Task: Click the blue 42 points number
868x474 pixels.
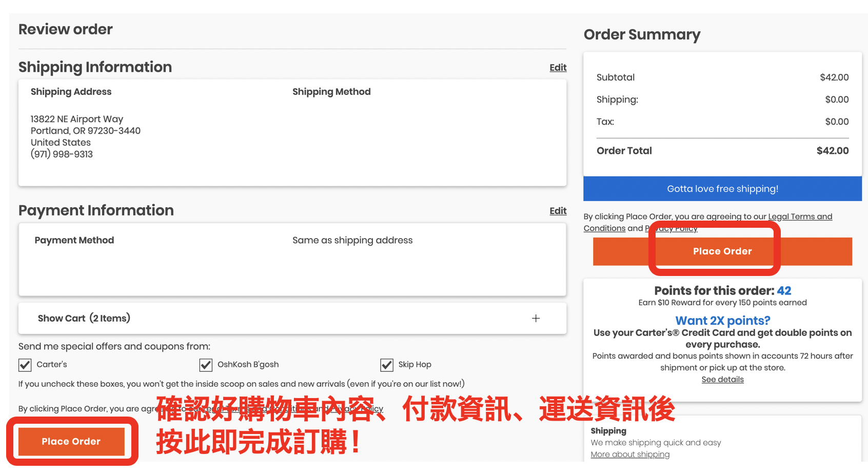Action: (x=784, y=291)
